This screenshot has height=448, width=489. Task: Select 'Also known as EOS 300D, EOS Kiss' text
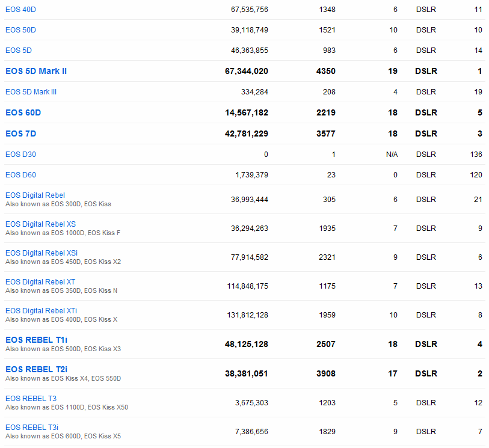(58, 204)
